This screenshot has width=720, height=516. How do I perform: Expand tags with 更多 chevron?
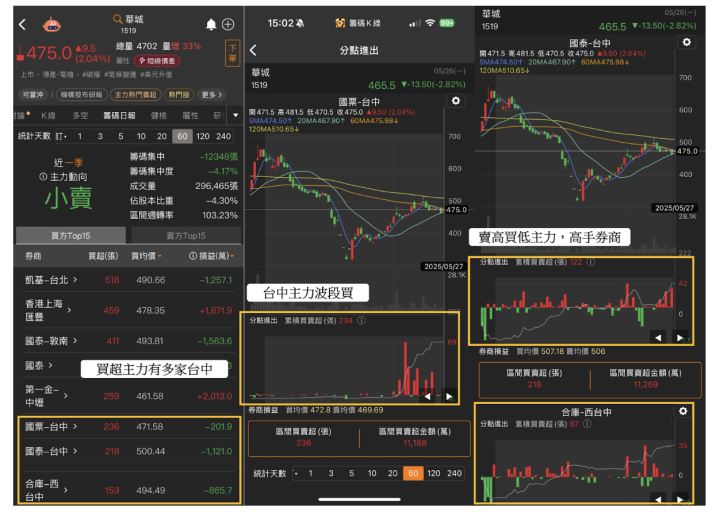[211, 95]
